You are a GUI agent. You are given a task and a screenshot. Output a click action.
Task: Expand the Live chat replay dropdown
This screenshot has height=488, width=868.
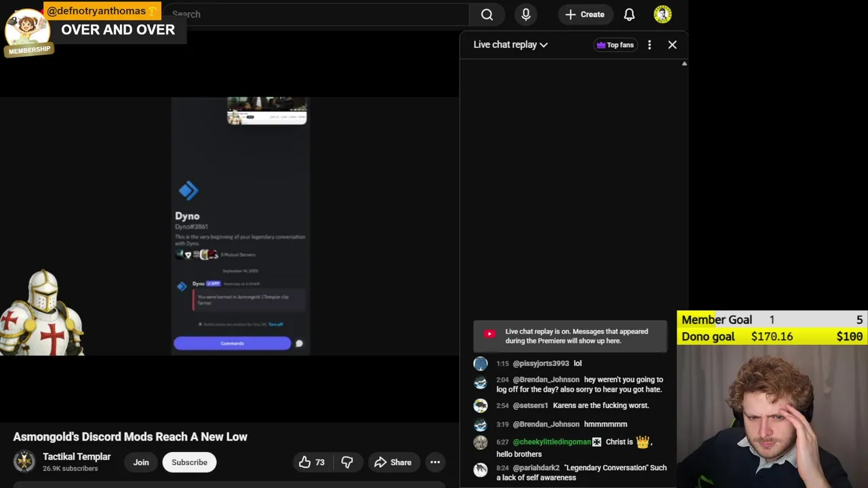(x=511, y=45)
